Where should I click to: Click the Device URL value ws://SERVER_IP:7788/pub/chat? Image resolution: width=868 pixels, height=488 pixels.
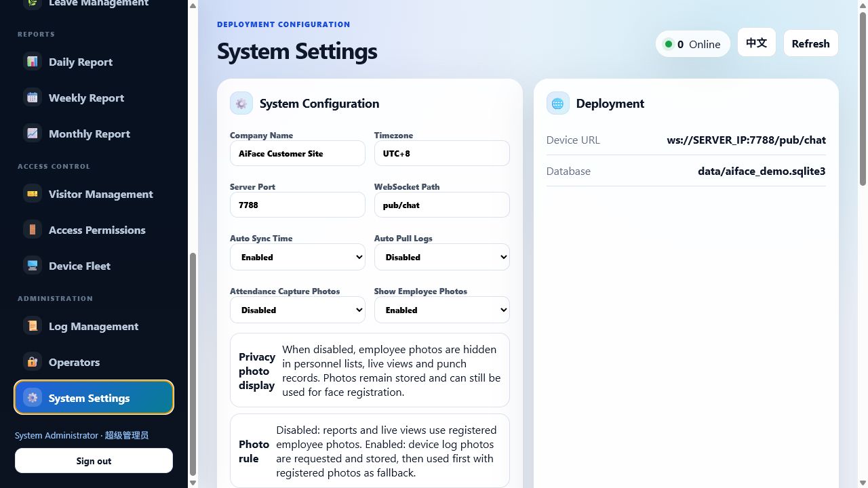tap(746, 140)
